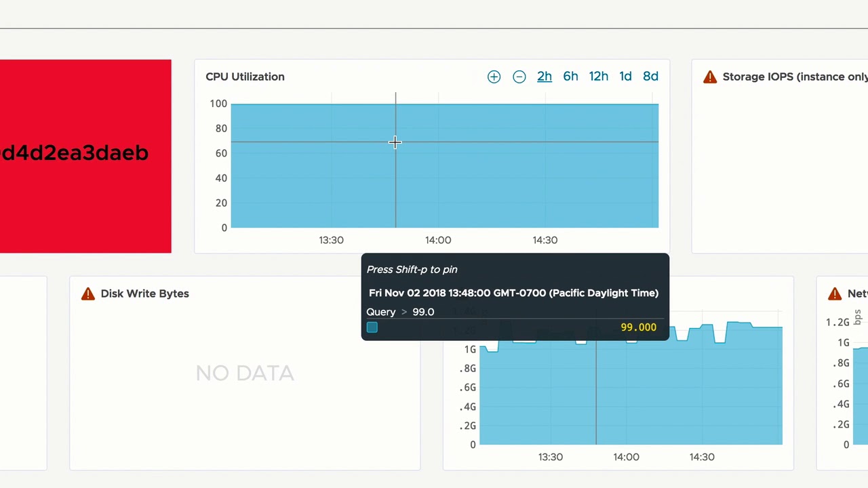This screenshot has width=868, height=488.
Task: Click the 14:00 label on CPU chart axis
Action: coord(438,240)
